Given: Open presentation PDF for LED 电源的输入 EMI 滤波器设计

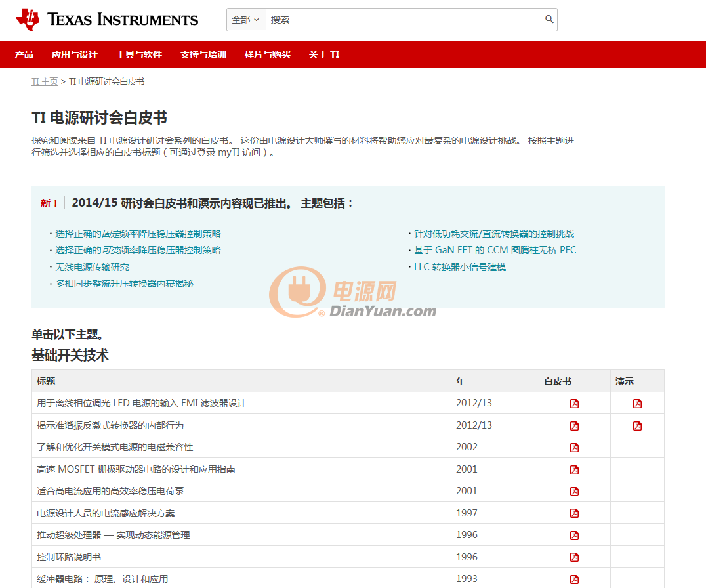Looking at the screenshot, I should [638, 404].
